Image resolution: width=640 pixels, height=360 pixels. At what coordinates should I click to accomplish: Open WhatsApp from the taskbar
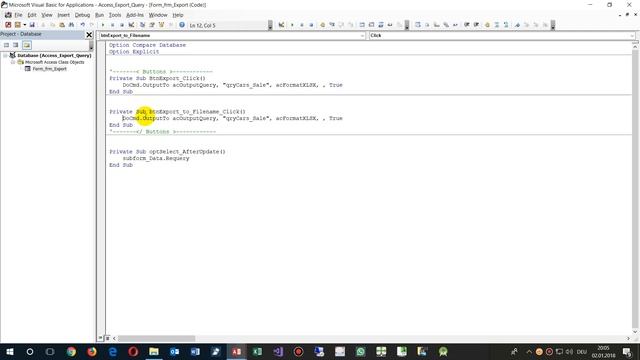[360, 351]
